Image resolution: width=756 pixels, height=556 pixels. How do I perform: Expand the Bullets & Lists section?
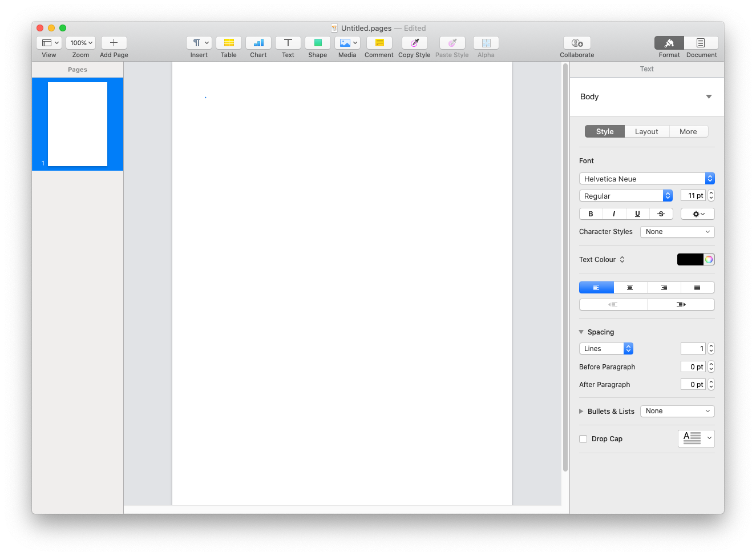point(581,411)
